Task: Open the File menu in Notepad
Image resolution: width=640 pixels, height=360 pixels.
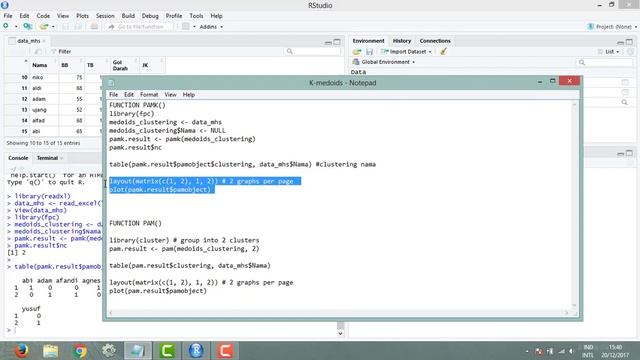Action: [113, 95]
